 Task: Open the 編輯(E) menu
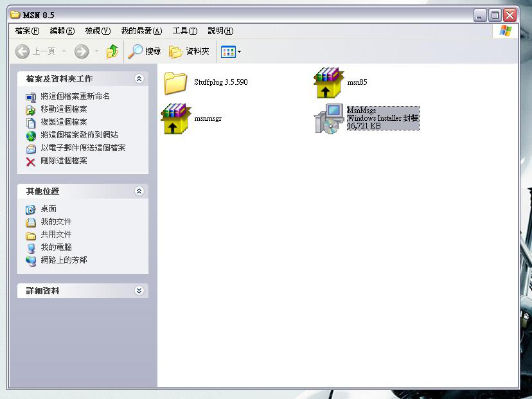coord(62,31)
